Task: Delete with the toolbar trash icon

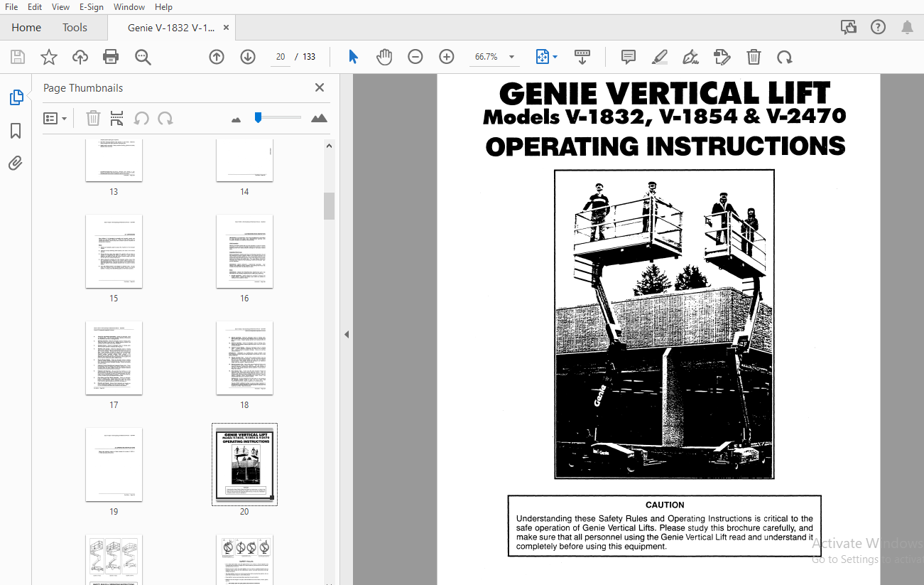Action: point(754,57)
